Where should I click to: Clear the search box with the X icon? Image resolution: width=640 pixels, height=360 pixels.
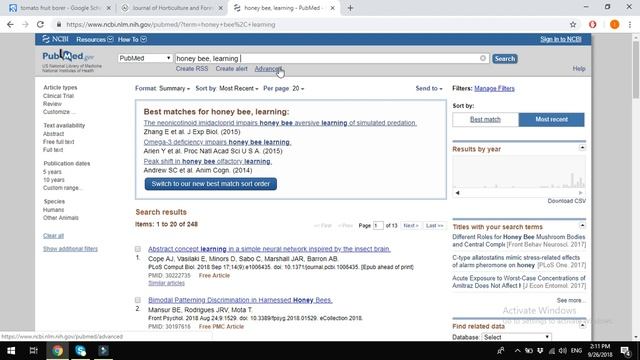pyautogui.click(x=483, y=58)
